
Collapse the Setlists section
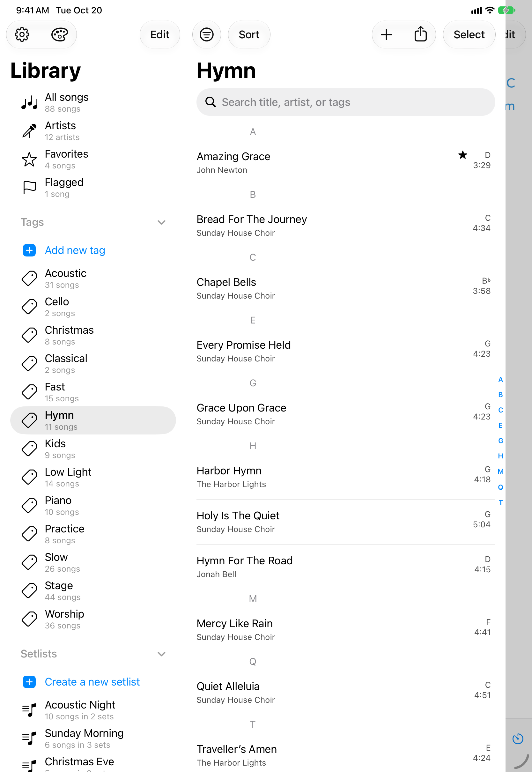click(x=161, y=654)
